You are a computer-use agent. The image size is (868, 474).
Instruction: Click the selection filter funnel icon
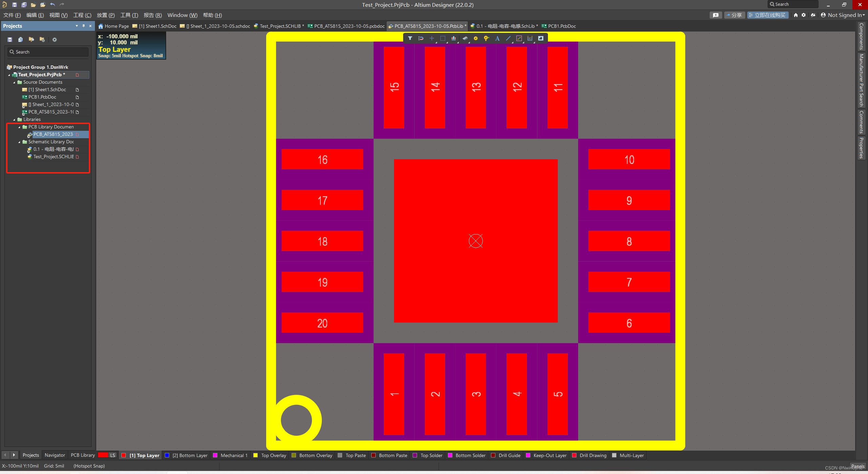pos(410,38)
